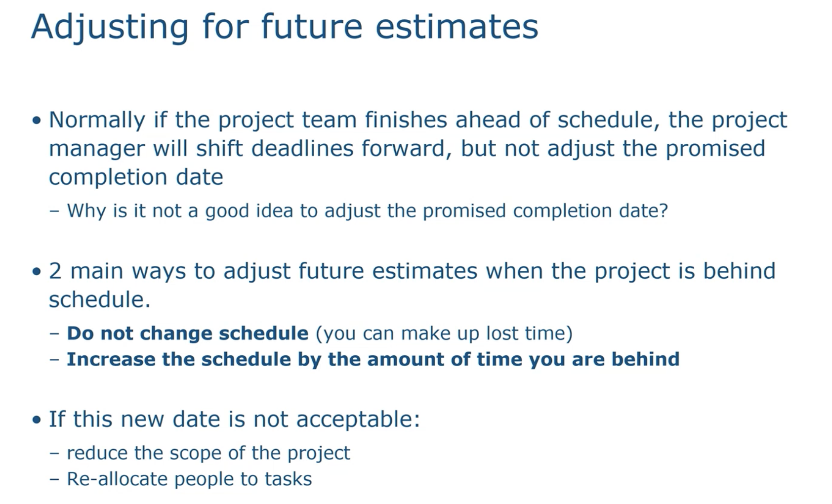Click the bold 'Do not change schedule' text
The height and width of the screenshot is (504, 832).
188,334
